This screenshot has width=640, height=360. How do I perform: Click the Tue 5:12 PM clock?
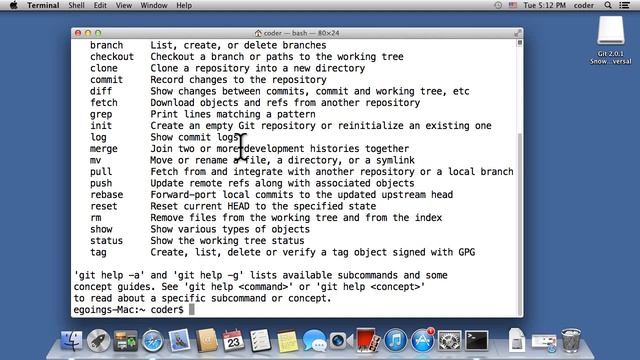[544, 5]
